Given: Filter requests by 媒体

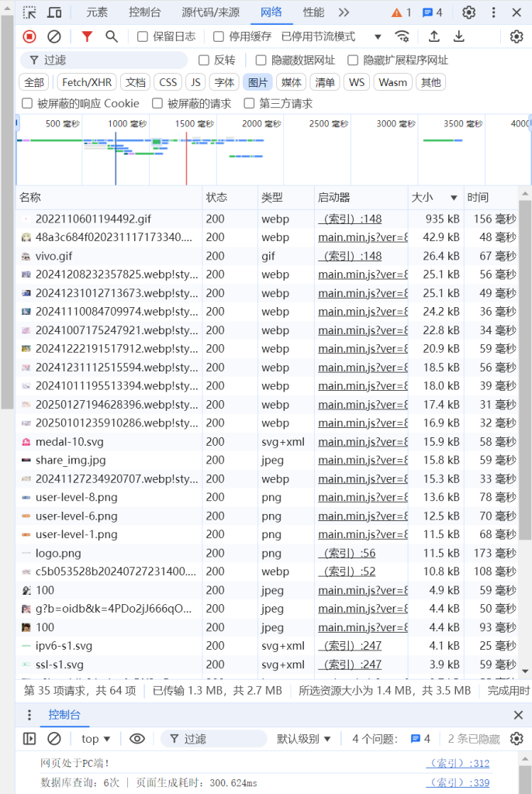Looking at the screenshot, I should (x=292, y=82).
